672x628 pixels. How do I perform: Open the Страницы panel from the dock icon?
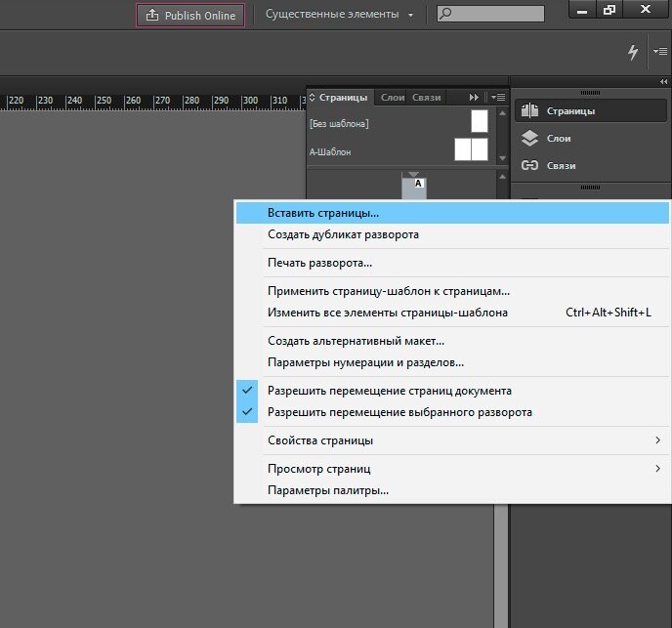[x=590, y=111]
